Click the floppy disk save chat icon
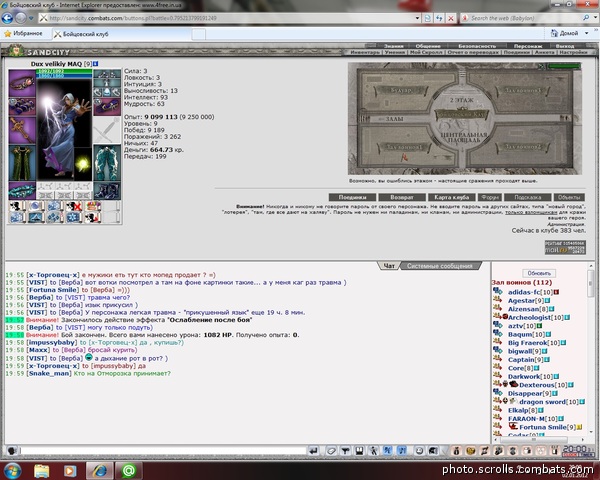Screen dimensions: 600x480 359,451
